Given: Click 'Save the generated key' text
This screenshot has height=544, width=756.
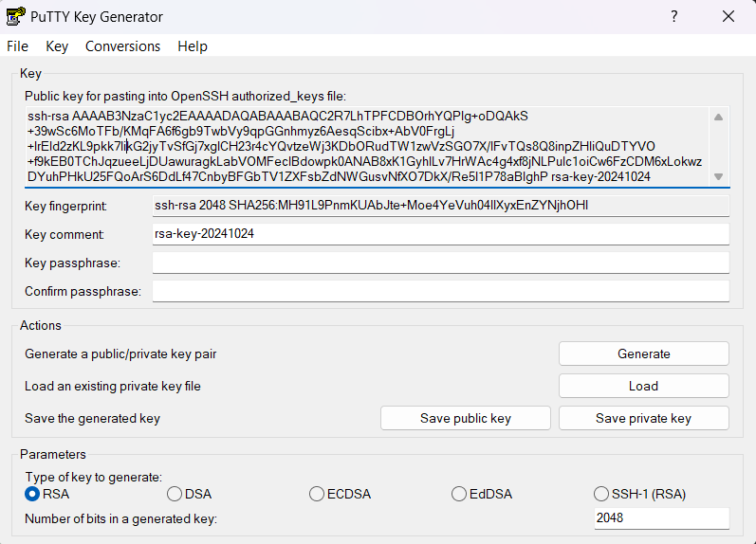Looking at the screenshot, I should point(92,418).
